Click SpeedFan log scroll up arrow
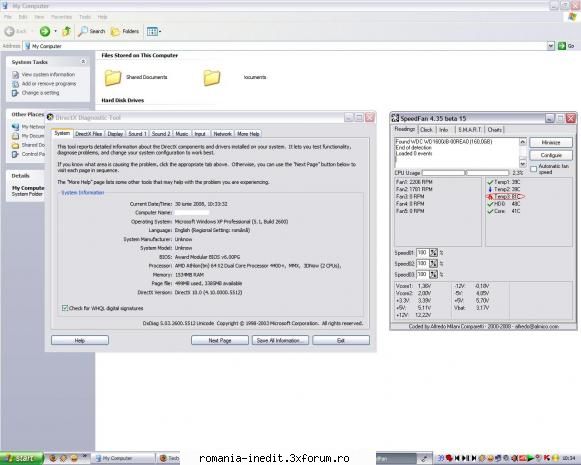The height and width of the screenshot is (465, 581). point(522,142)
